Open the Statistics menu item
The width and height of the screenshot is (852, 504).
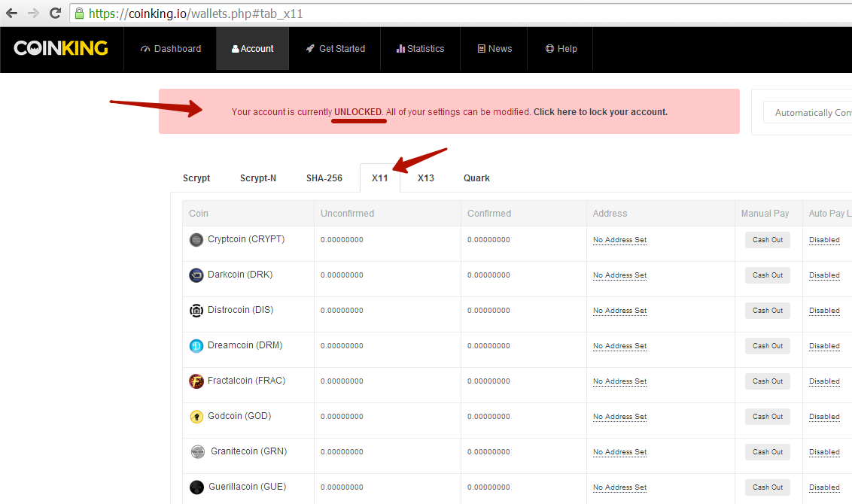pos(421,49)
